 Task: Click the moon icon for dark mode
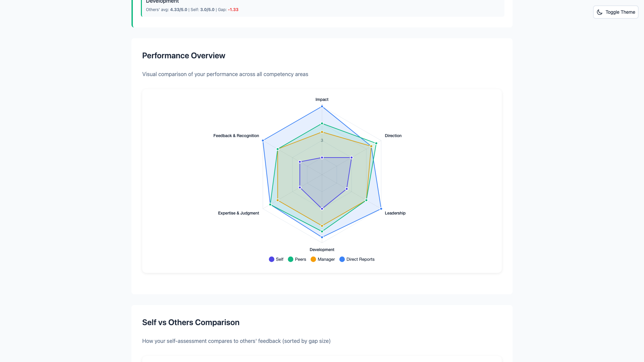point(600,12)
